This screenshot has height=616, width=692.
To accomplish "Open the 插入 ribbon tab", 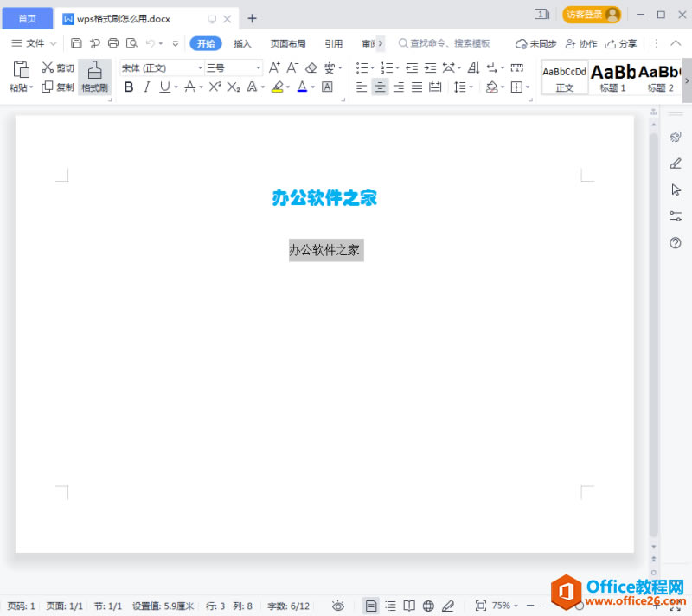I will [x=242, y=43].
